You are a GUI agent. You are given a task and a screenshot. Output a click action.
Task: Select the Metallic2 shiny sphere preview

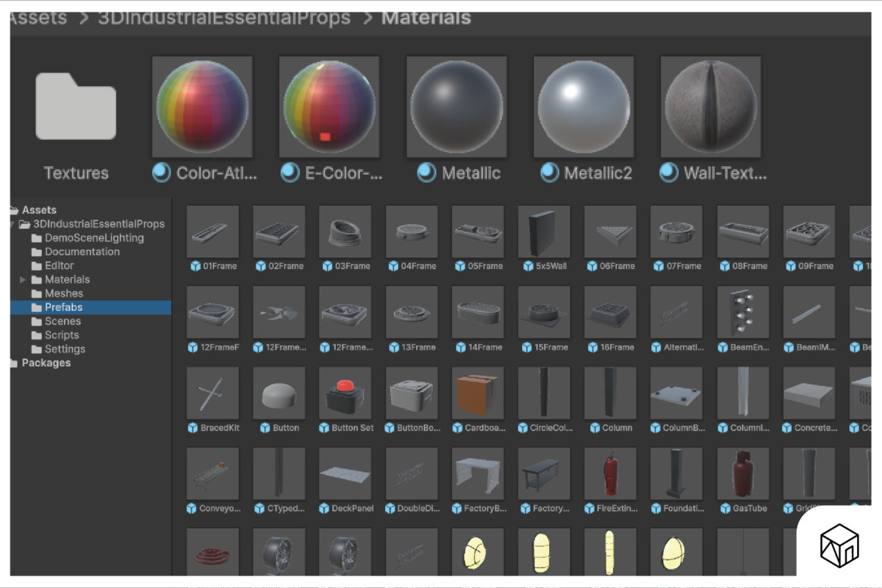click(584, 107)
